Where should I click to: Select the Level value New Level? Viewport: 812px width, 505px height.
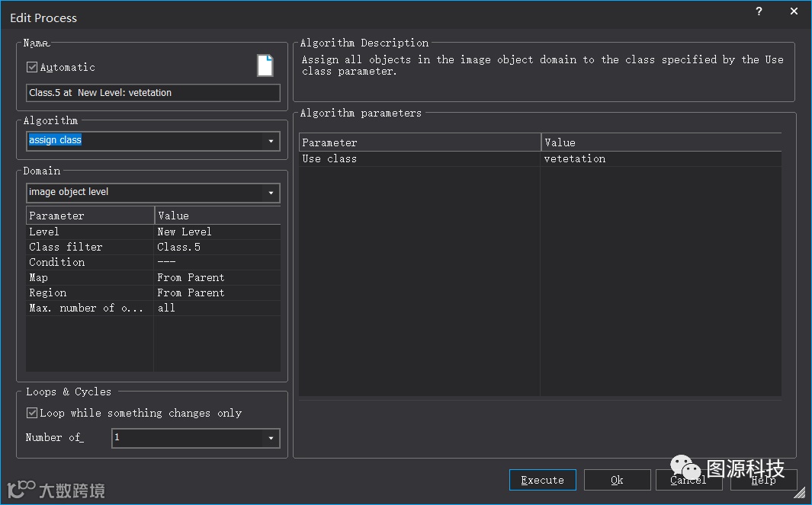point(185,232)
